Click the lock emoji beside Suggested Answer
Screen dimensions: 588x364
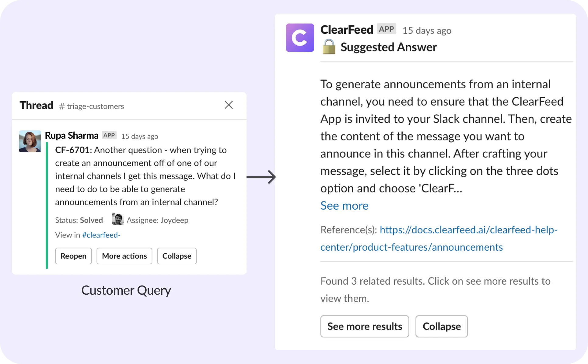click(328, 47)
